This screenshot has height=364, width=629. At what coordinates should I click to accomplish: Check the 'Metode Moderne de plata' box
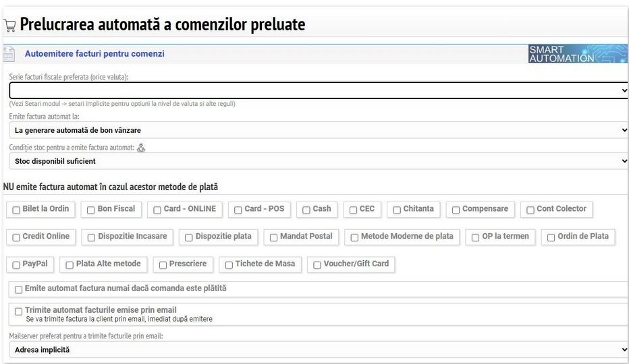pos(354,237)
